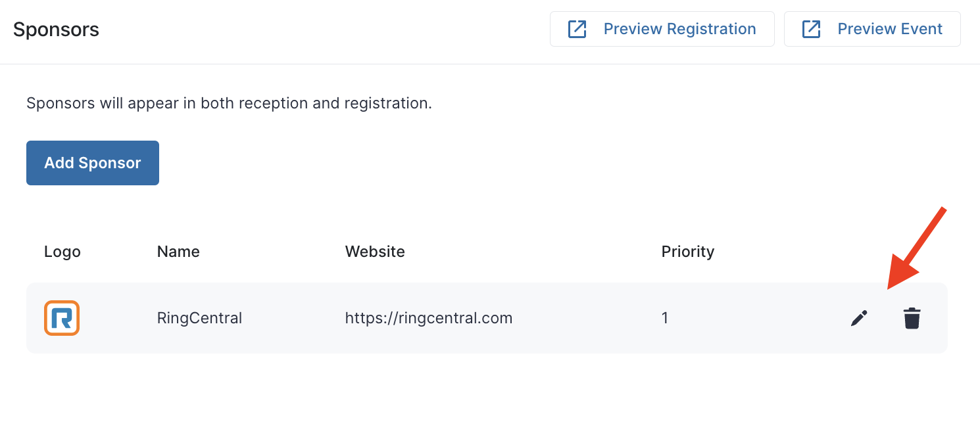
Task: Open the https://ringcentral.com website link
Action: (429, 318)
